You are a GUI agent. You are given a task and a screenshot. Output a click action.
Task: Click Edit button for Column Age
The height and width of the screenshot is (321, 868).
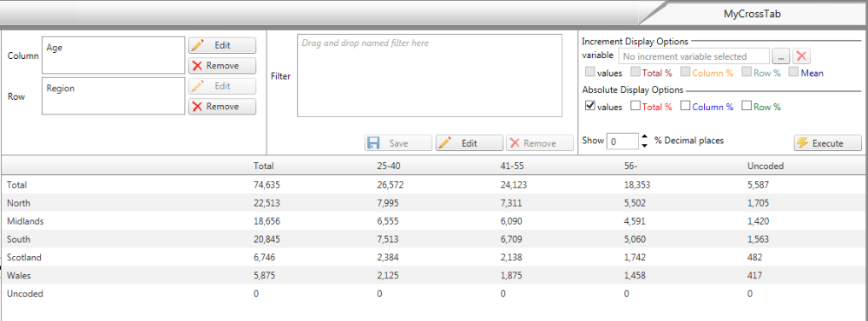click(x=222, y=45)
